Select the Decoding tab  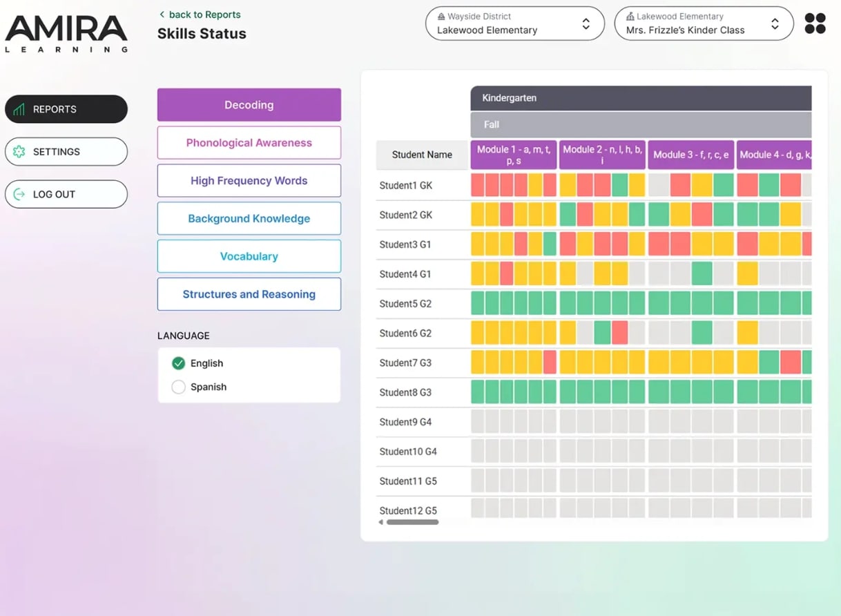(249, 104)
